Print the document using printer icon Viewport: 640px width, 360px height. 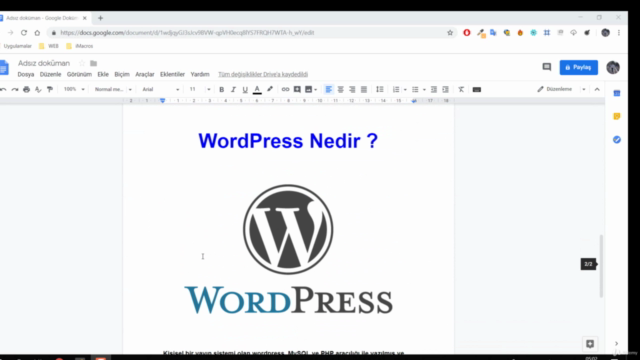[x=27, y=89]
